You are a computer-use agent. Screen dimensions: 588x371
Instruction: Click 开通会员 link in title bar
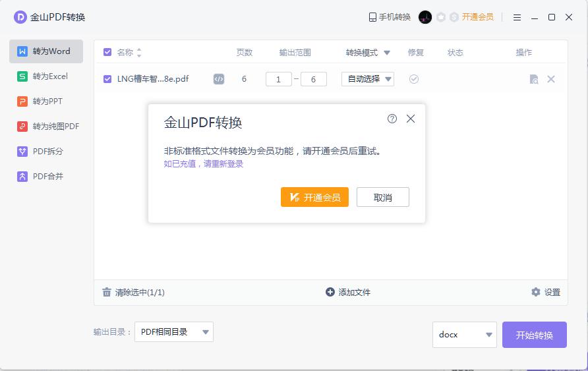pyautogui.click(x=477, y=17)
